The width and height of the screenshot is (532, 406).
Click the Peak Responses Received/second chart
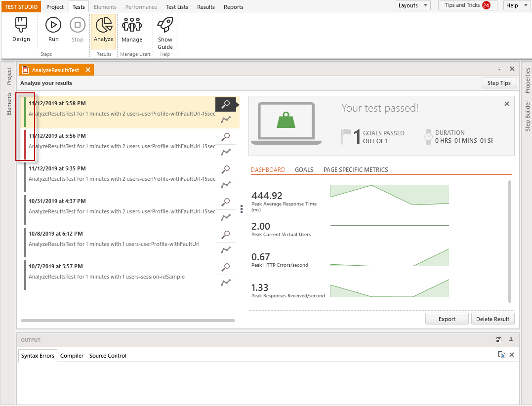390,288
